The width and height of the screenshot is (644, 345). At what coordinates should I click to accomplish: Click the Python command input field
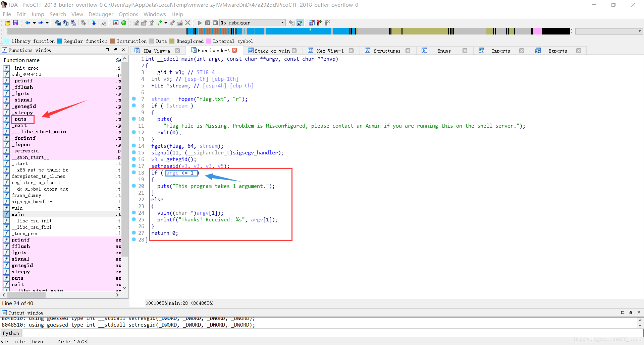(x=332, y=333)
